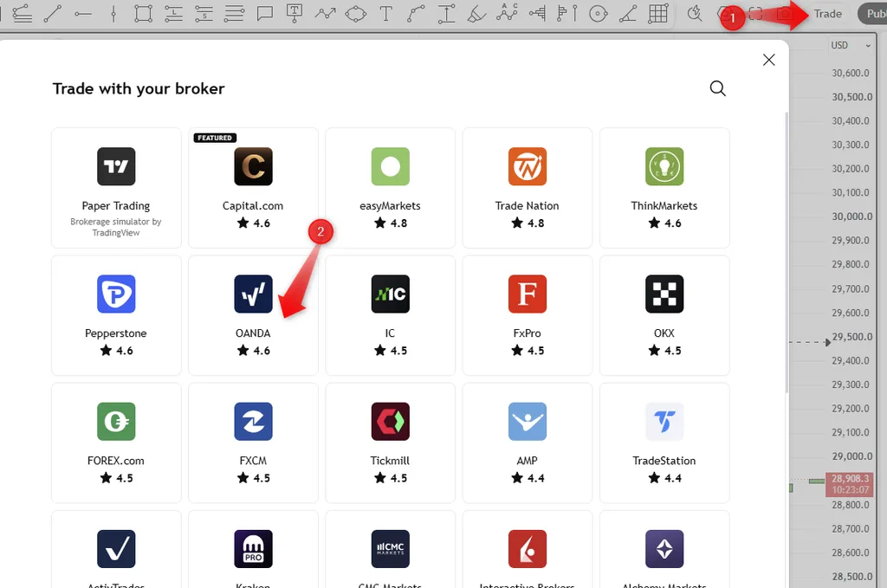Select the ellipse shape tool

tap(356, 14)
